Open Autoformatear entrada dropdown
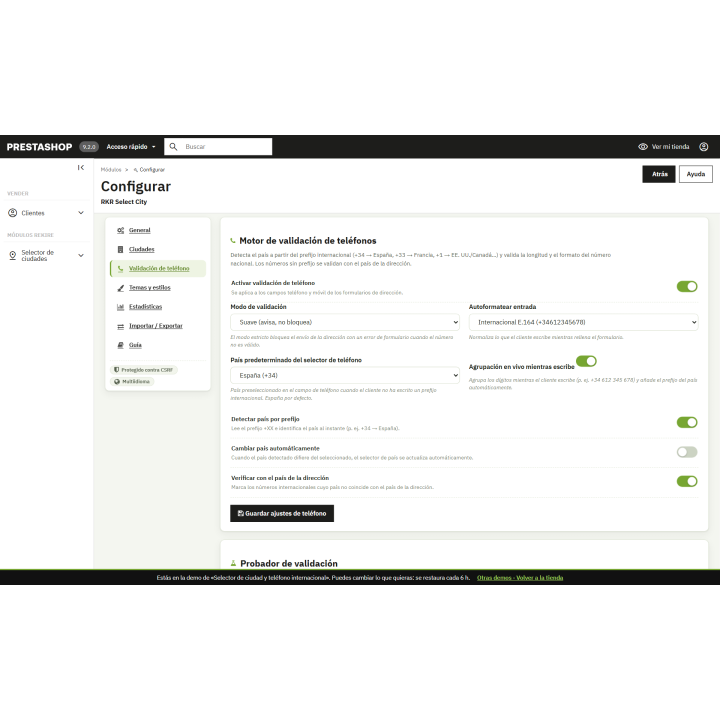 [x=583, y=322]
